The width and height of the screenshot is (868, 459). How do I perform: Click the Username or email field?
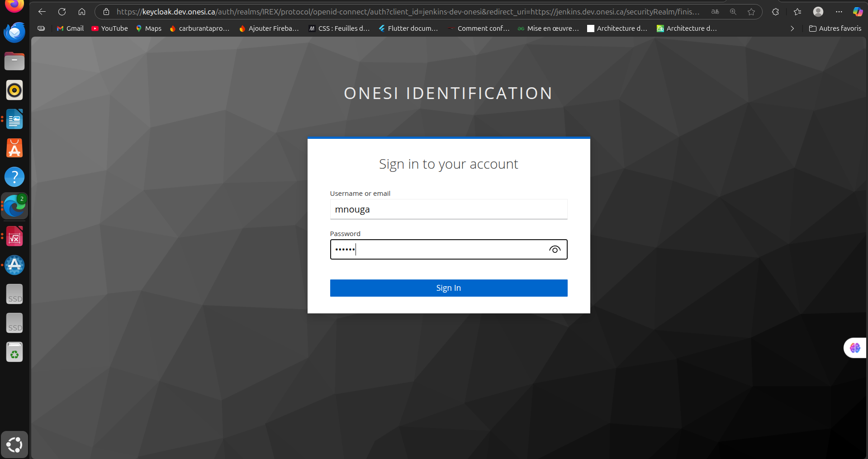point(449,209)
